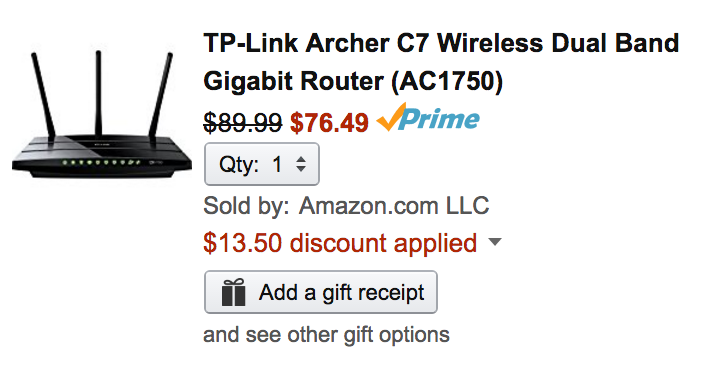Click the Gigabit Router (AC1750) title line
This screenshot has height=372, width=716.
(353, 81)
